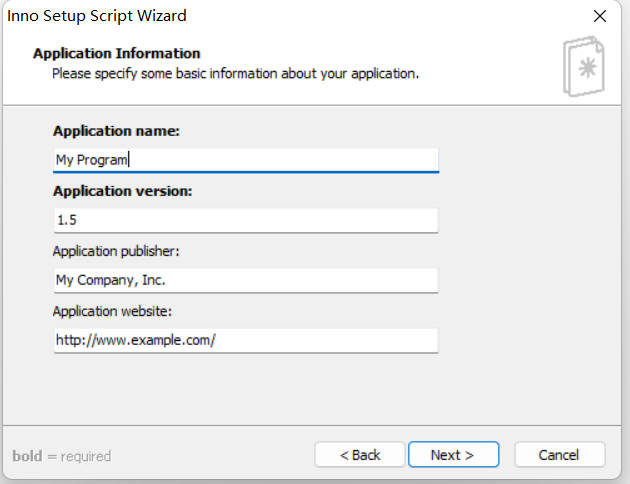The image size is (630, 484).
Task: Click the 'Application version:' label
Action: click(x=123, y=191)
